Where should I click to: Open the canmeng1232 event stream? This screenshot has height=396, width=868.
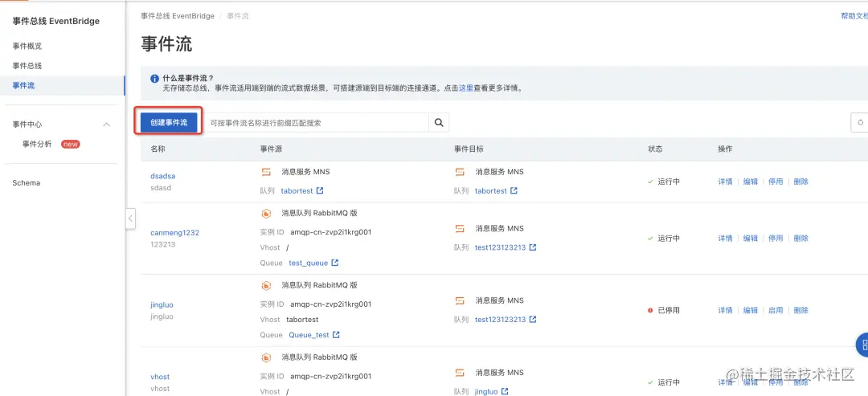[175, 233]
